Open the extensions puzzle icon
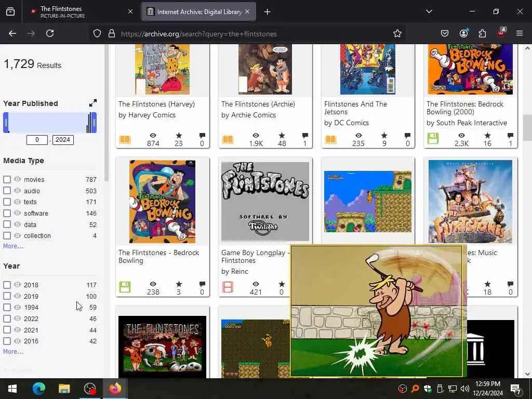Image resolution: width=532 pixels, height=399 pixels. tap(482, 33)
